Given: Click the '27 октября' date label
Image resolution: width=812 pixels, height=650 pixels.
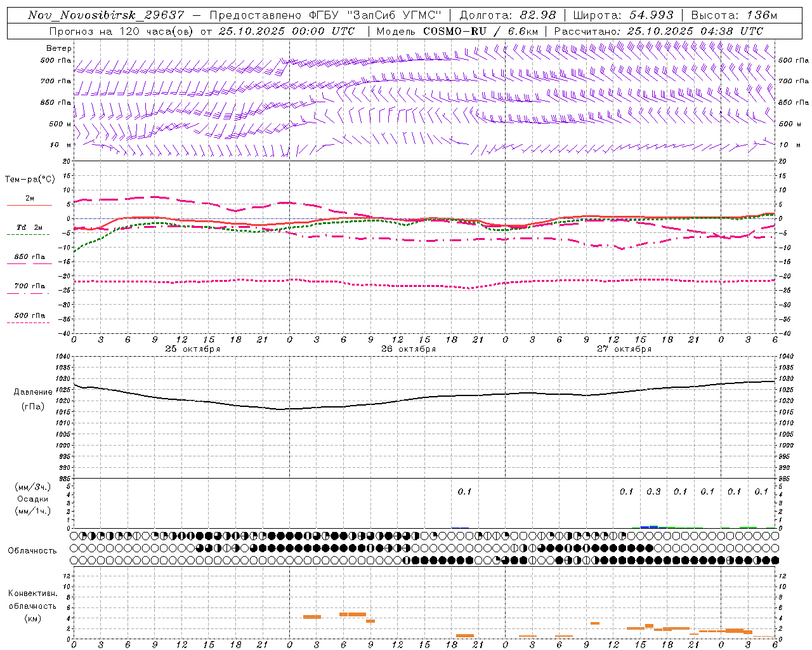Looking at the screenshot, I should pyautogui.click(x=624, y=349).
